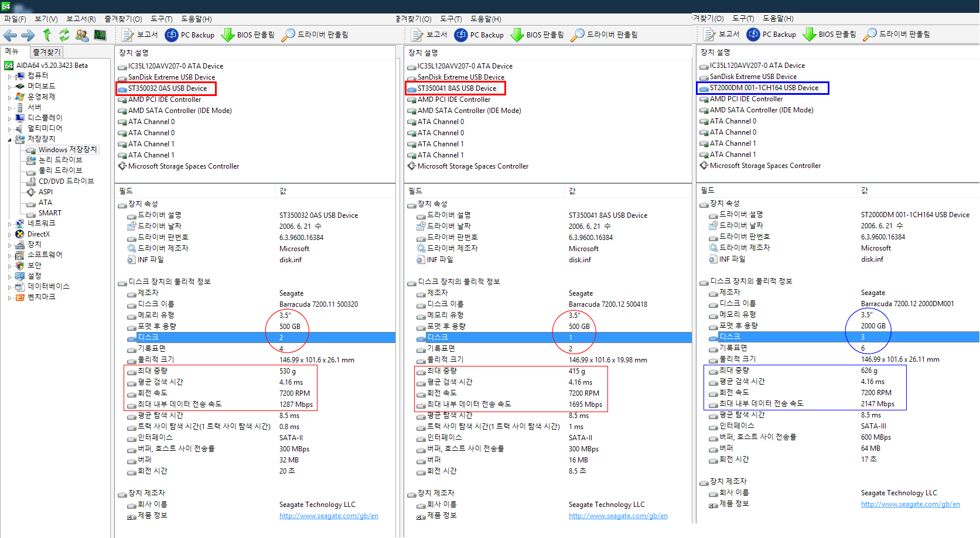Select AMD SATA Controller row above ST350032 details
980x538 pixels.
click(180, 111)
